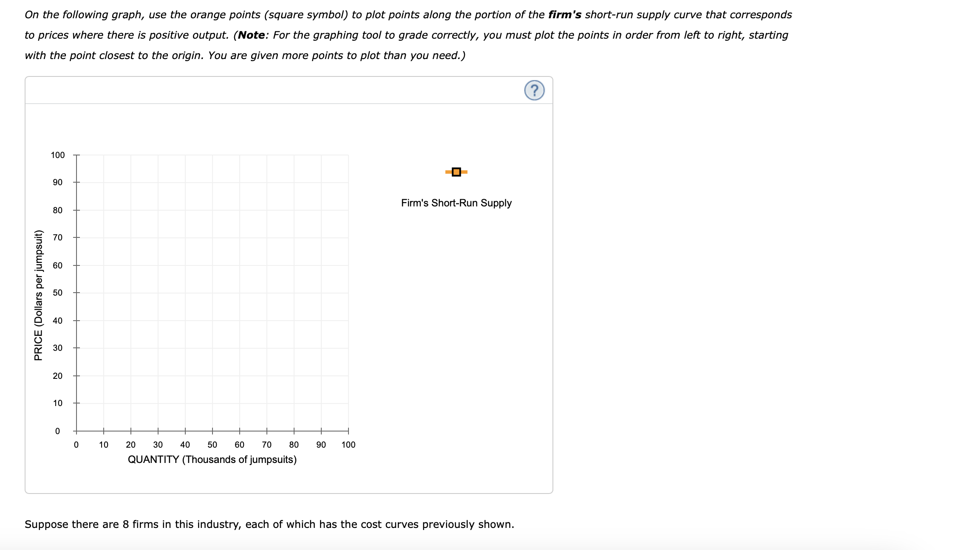Click the 50 tick label on the quantity axis
This screenshot has width=980, height=550.
coord(212,444)
